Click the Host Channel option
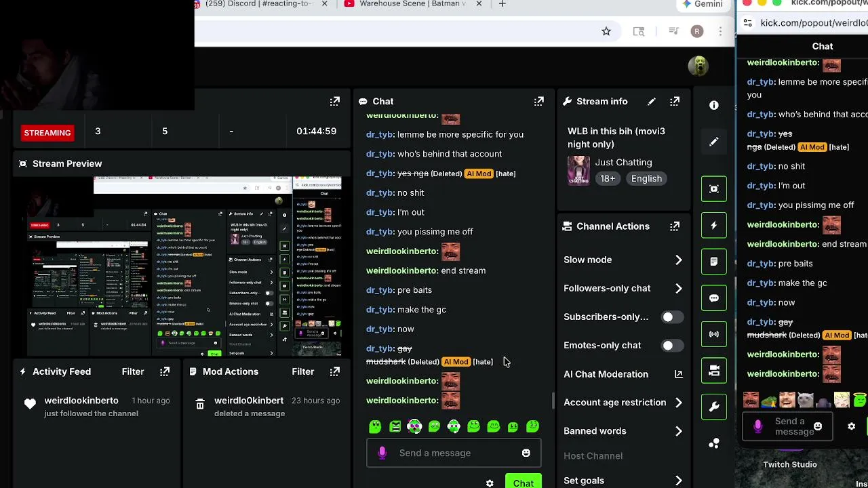Screen dimensions: 868x488 pyautogui.click(x=593, y=455)
